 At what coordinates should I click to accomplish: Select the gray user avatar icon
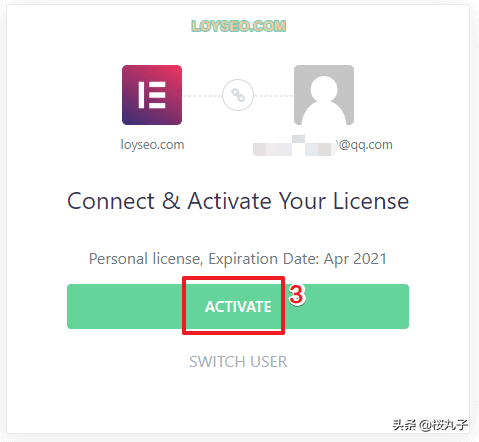[324, 95]
